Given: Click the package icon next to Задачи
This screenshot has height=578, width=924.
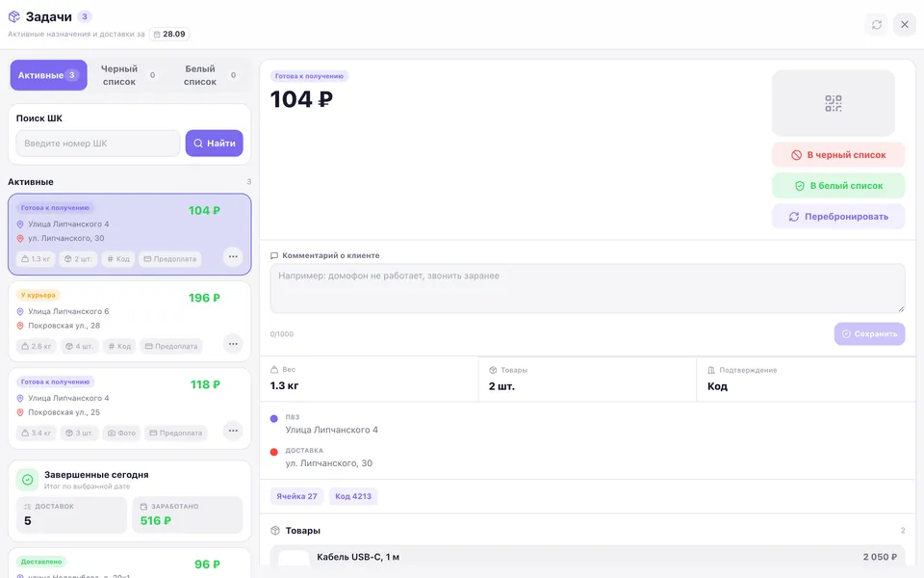Looking at the screenshot, I should click(x=14, y=16).
